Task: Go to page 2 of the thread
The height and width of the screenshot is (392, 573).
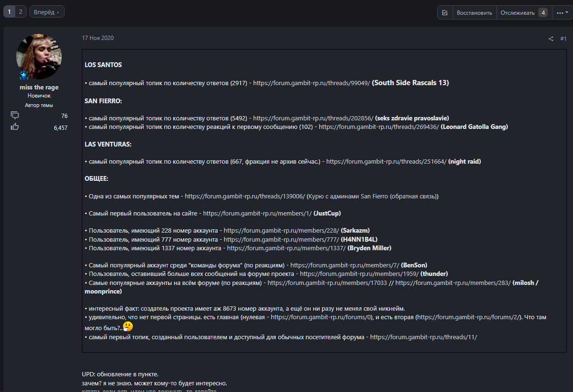Action: tap(20, 12)
